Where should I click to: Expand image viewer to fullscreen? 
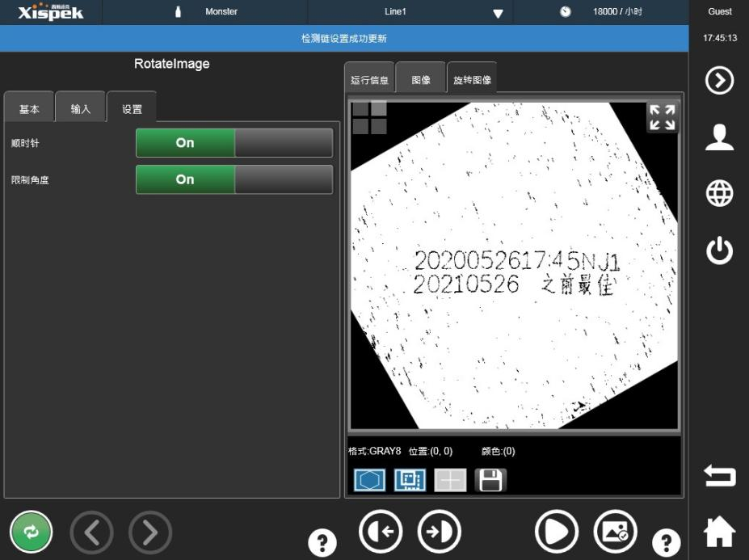(x=663, y=117)
